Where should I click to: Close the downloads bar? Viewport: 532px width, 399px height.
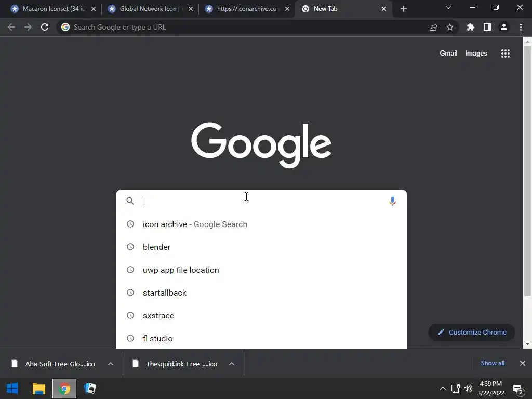pos(523,363)
